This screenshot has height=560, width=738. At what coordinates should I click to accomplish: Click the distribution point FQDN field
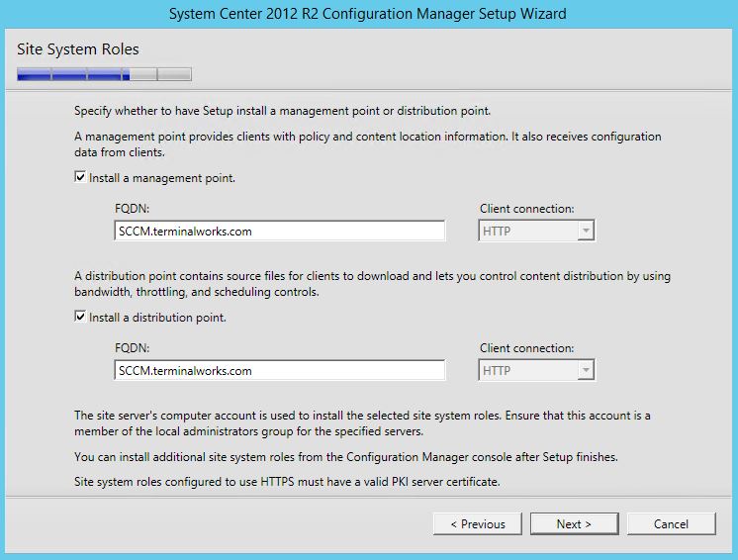[280, 370]
